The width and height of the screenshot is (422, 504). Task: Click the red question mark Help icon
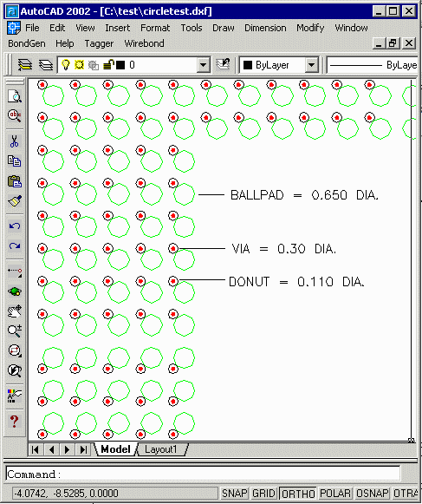click(15, 421)
